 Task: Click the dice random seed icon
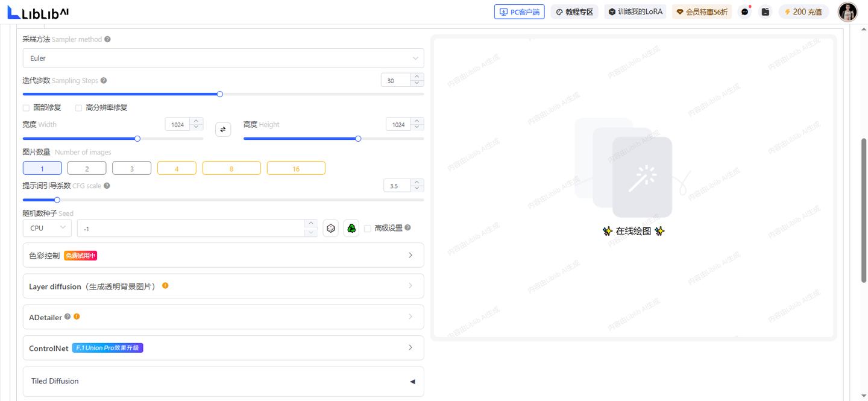pos(330,229)
